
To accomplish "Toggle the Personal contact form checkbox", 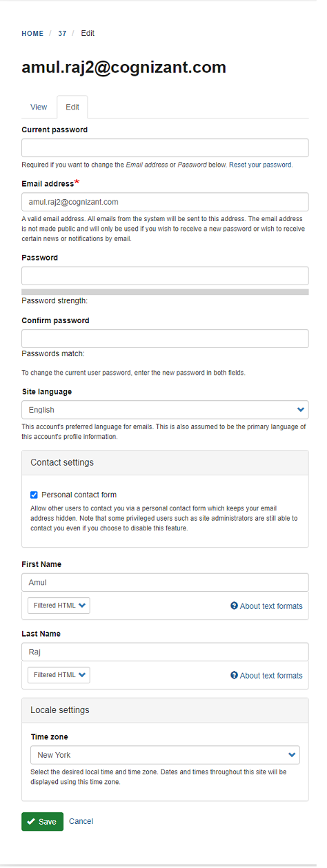I will click(x=34, y=495).
